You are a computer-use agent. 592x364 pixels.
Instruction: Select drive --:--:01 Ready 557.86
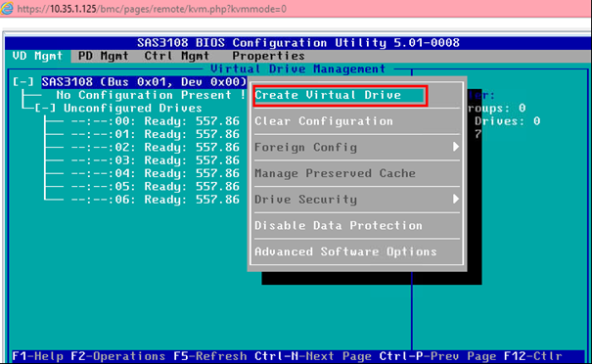[155, 134]
